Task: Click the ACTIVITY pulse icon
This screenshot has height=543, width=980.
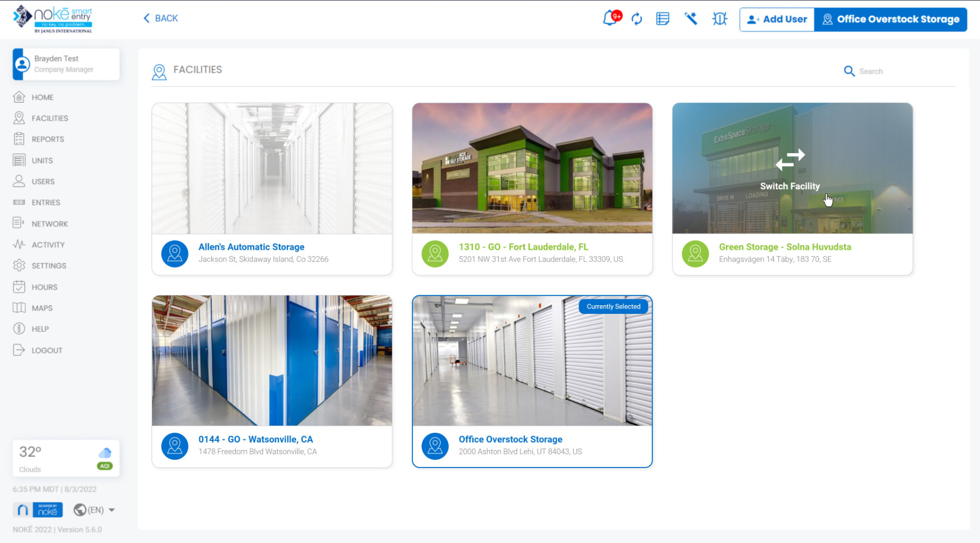Action: [19, 244]
